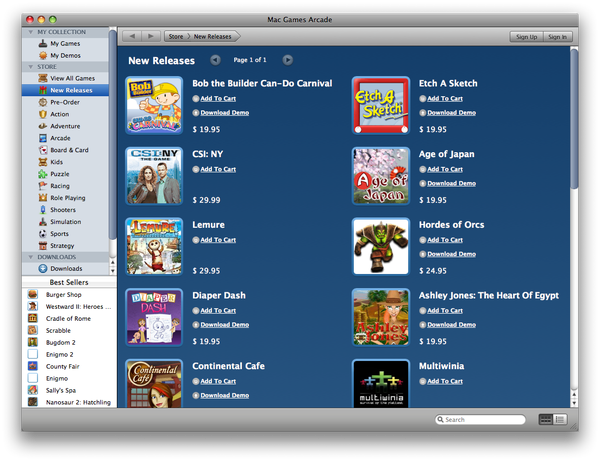Select the Puzzle piece icon
This screenshot has width=600, height=461.
43,174
